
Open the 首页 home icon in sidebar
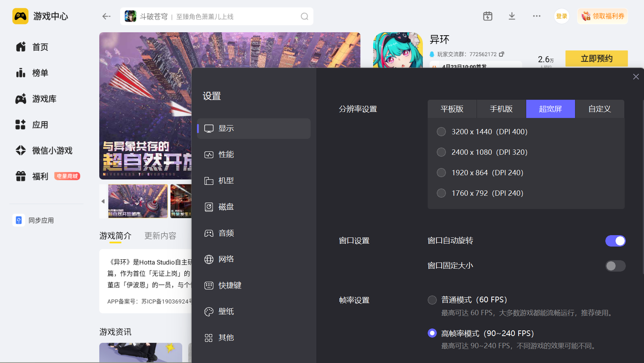(x=21, y=47)
